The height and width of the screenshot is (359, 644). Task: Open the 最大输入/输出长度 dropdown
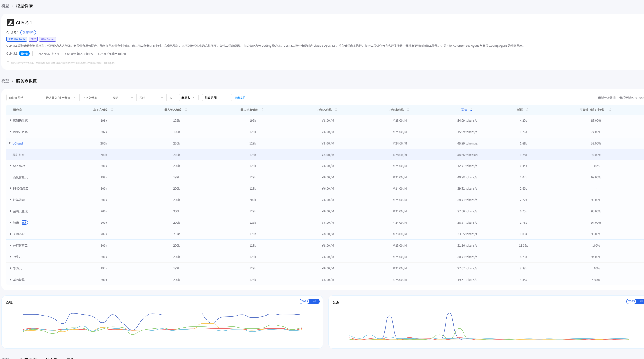(61, 98)
